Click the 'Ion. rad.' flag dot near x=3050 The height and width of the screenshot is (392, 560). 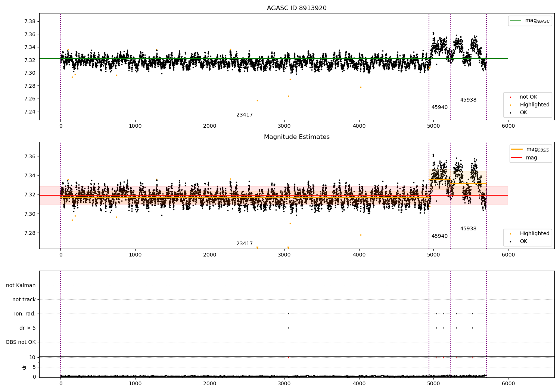pyautogui.click(x=288, y=314)
